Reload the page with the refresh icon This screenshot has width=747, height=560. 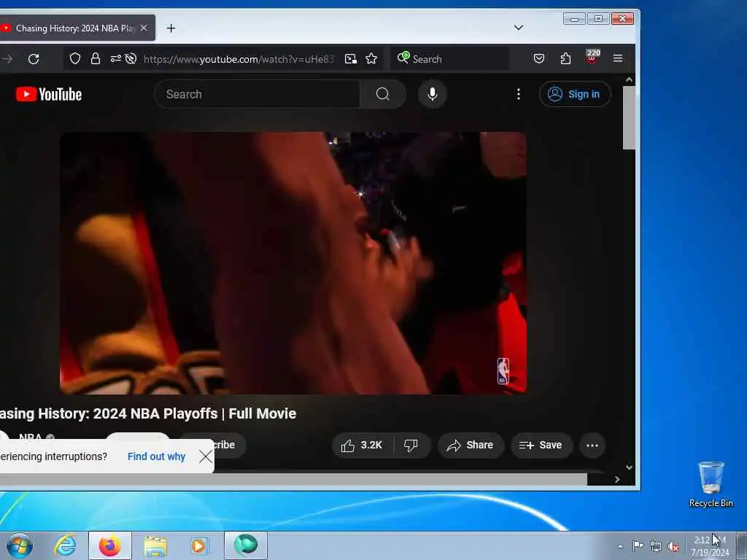click(34, 59)
